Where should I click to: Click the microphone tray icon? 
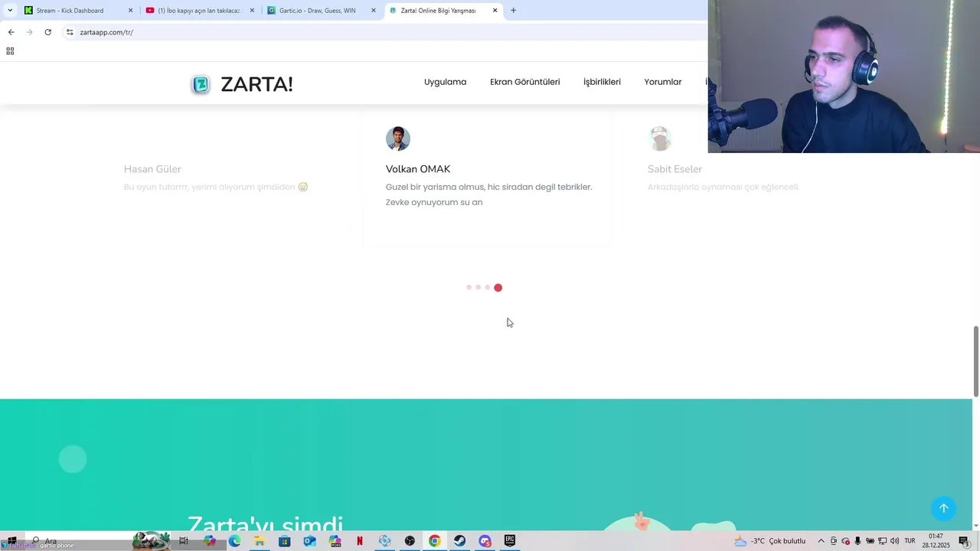(857, 541)
